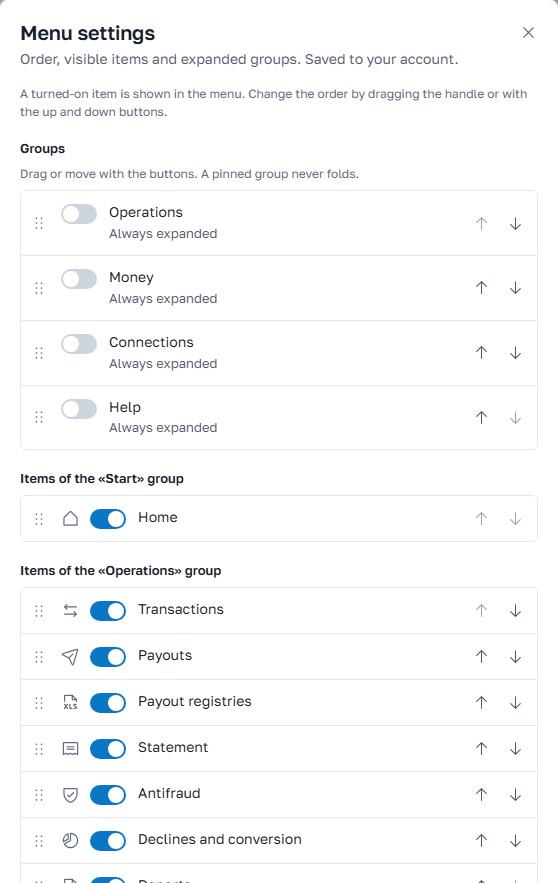Click the Declines and conversion chart icon
558x883 pixels.
(x=70, y=841)
